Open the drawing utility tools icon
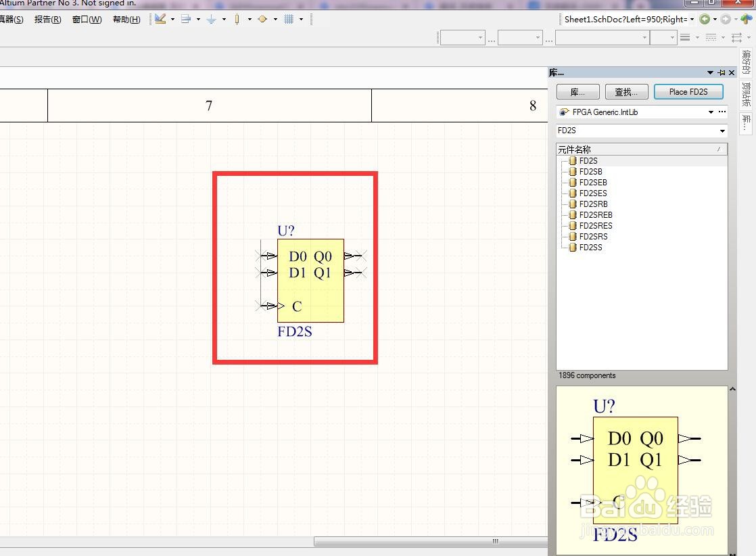Image resolution: width=756 pixels, height=556 pixels. tap(160, 20)
